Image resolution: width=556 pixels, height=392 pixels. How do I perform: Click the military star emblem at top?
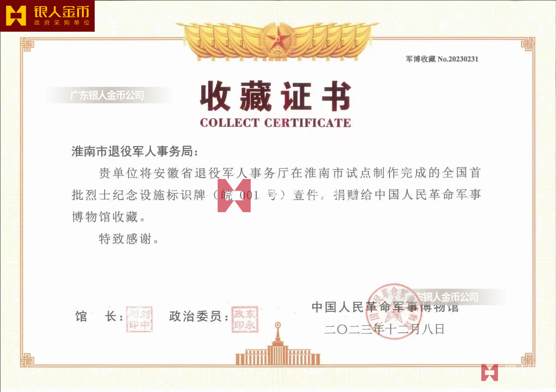point(277,41)
